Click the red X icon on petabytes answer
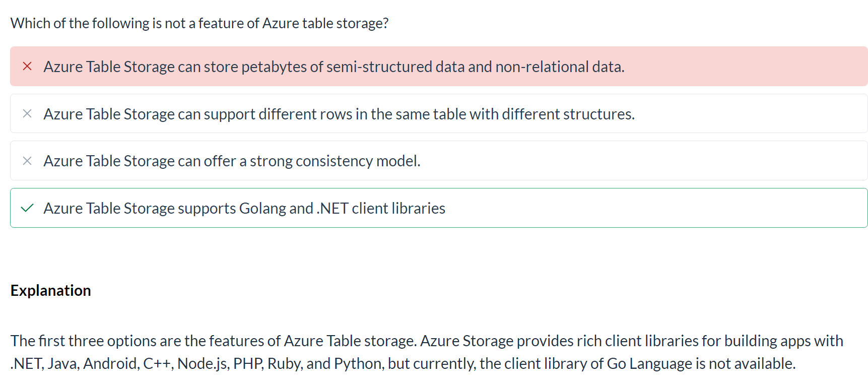This screenshot has height=385, width=868. click(x=27, y=66)
